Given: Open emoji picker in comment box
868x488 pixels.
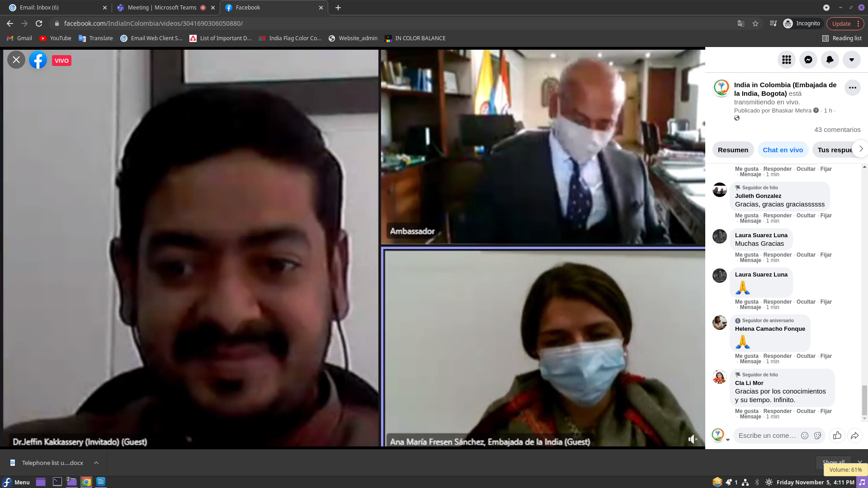Looking at the screenshot, I should (x=805, y=436).
